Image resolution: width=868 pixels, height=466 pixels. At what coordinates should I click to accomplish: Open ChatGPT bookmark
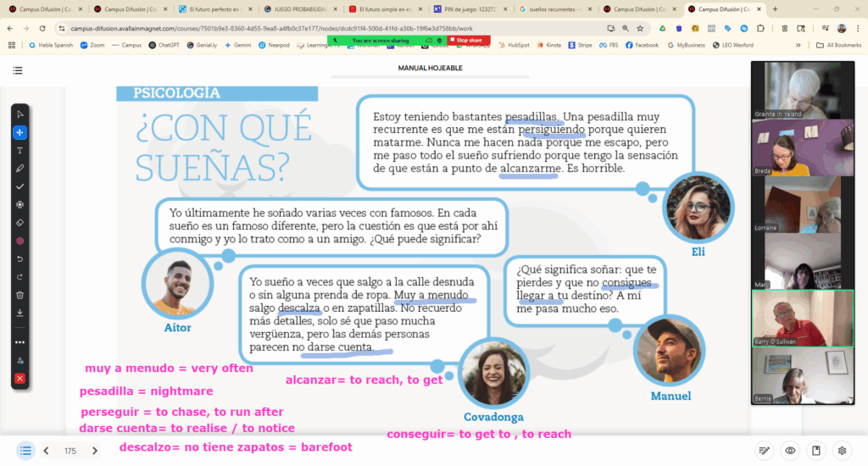point(164,46)
